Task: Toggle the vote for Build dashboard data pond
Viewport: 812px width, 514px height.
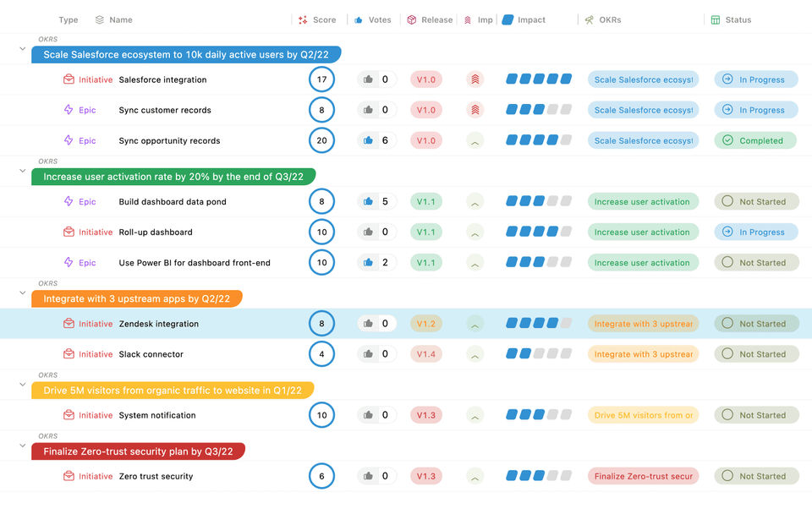Action: (x=368, y=201)
